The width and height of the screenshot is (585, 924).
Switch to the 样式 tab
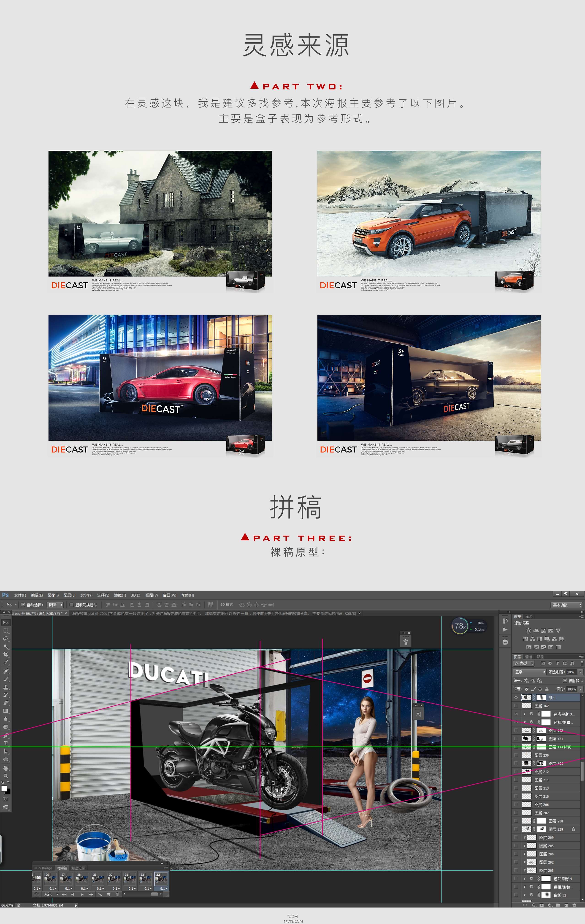tap(529, 616)
